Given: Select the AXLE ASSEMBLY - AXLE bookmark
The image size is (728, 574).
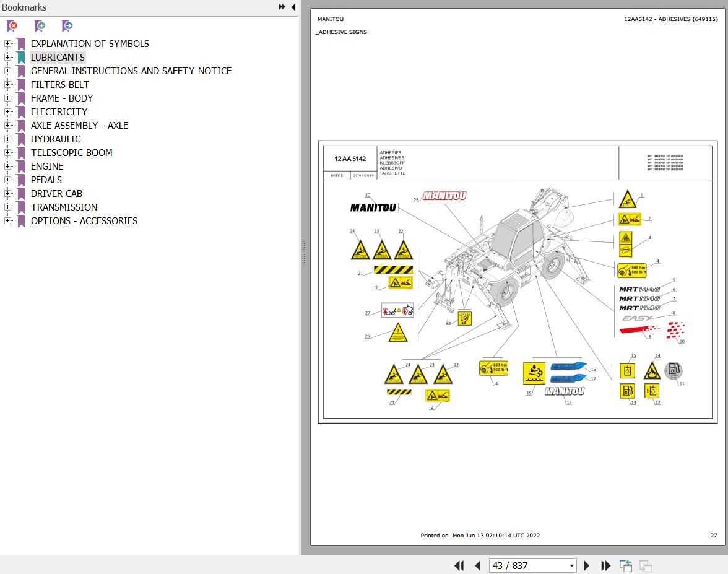Looking at the screenshot, I should pyautogui.click(x=79, y=125).
